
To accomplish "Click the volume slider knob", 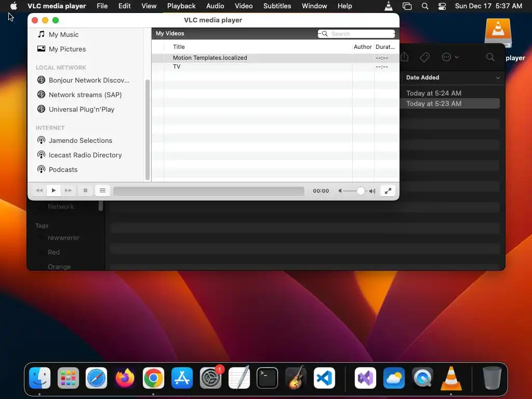I will [x=361, y=191].
